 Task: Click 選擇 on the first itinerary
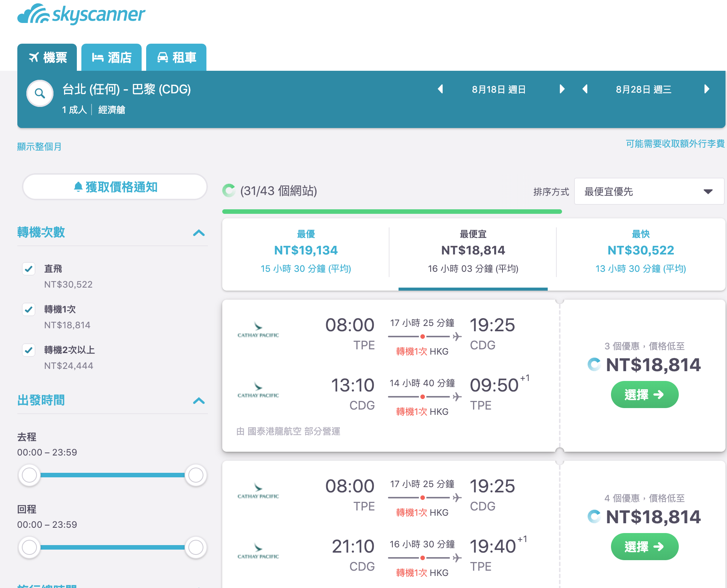(645, 395)
